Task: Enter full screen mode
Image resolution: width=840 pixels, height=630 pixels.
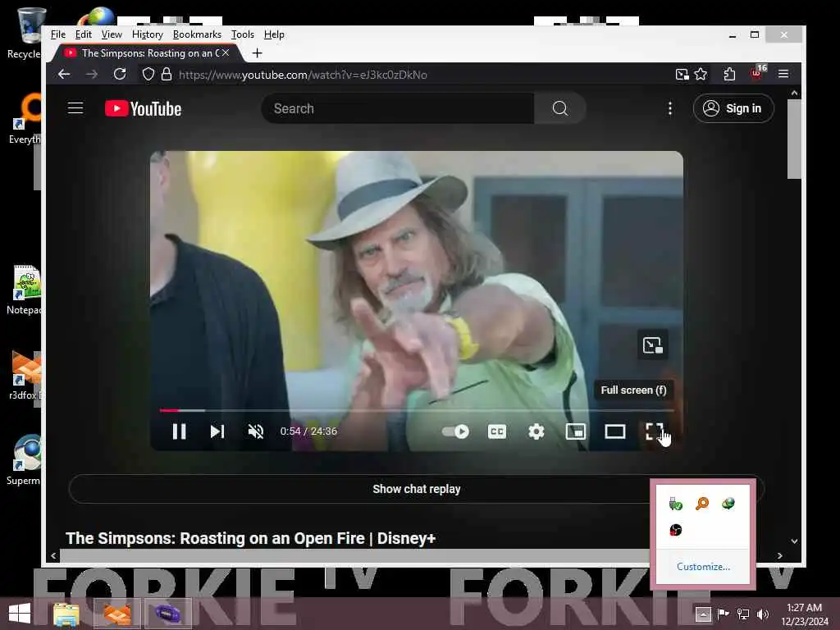Action: pyautogui.click(x=654, y=431)
